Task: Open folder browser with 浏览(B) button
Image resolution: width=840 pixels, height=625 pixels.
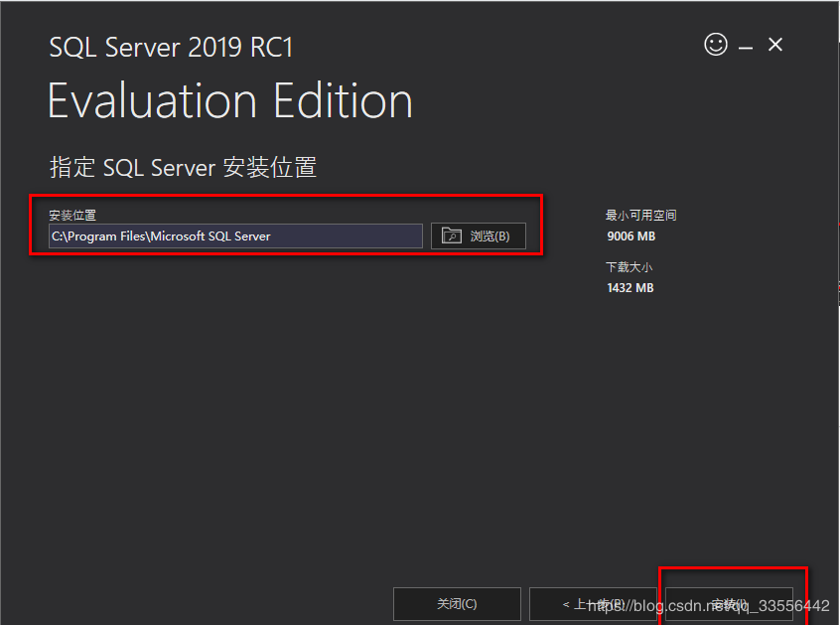Action: [x=479, y=235]
